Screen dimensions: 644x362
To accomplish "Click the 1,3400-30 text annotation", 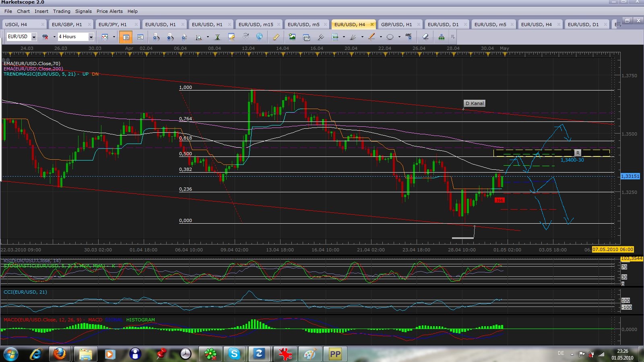I will tap(572, 160).
